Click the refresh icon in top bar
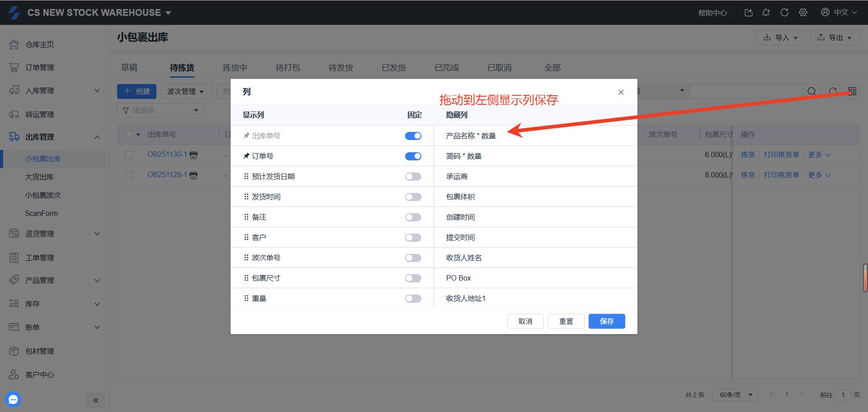Viewport: 868px width, 412px height. pyautogui.click(x=784, y=13)
